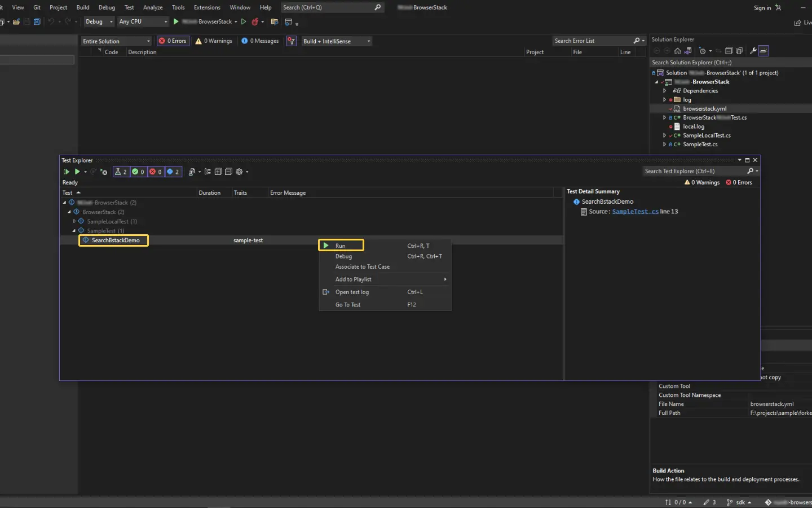Image resolution: width=812 pixels, height=508 pixels.
Task: Click Sign in at top right
Action: (762, 8)
